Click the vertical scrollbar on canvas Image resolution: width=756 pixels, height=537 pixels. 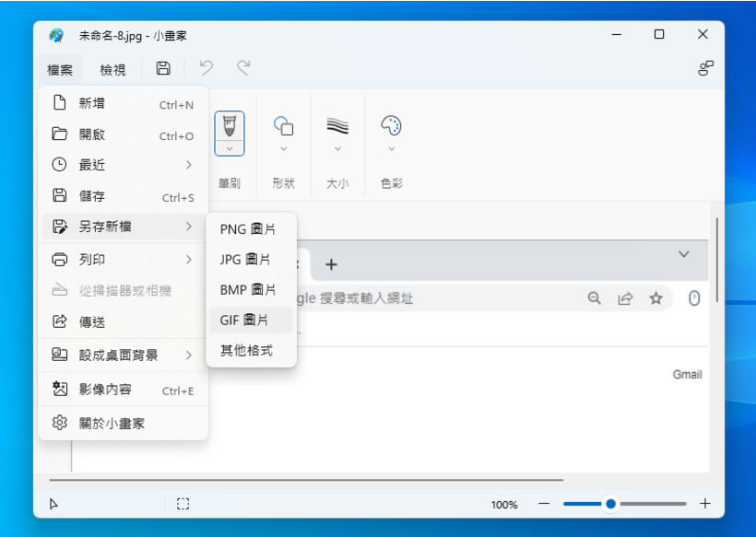point(716,258)
